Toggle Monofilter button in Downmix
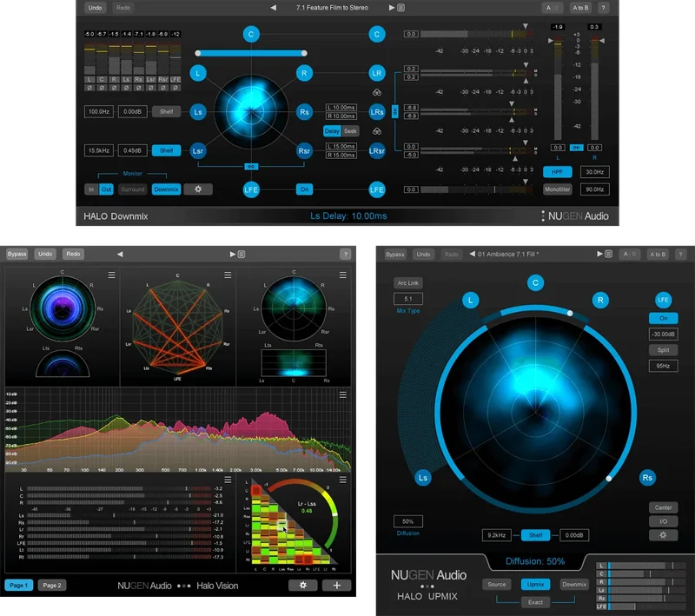The width and height of the screenshot is (695, 616). click(x=557, y=189)
